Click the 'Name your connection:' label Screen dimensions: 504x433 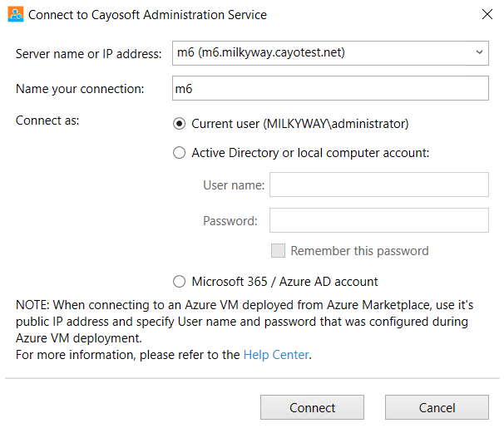coord(80,89)
